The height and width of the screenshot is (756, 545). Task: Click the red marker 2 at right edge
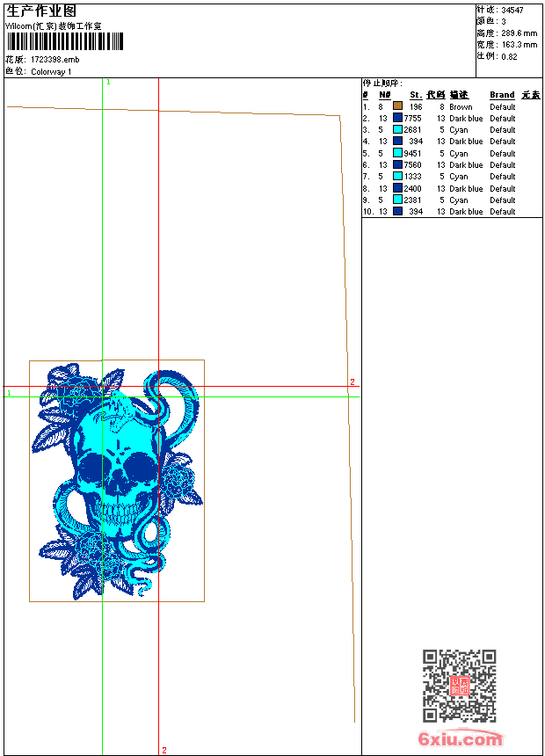pyautogui.click(x=352, y=382)
